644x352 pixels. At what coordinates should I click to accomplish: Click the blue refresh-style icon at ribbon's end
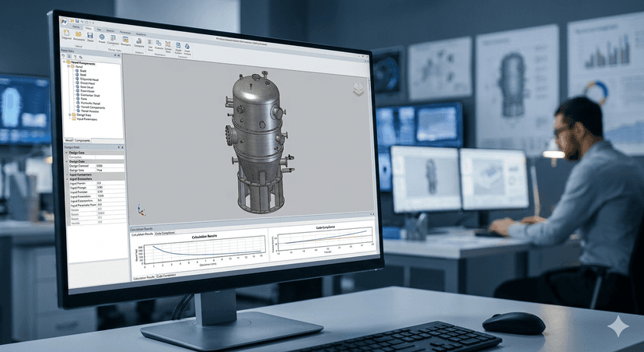[187, 46]
